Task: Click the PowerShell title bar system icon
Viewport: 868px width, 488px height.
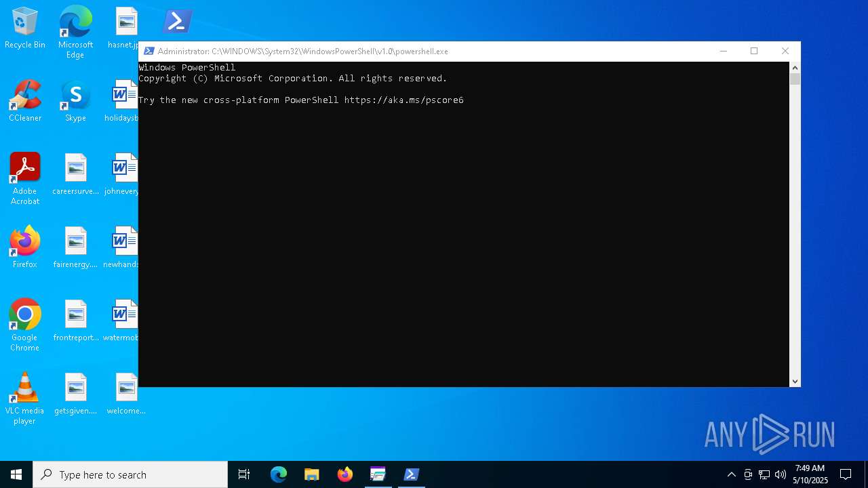Action: [149, 52]
